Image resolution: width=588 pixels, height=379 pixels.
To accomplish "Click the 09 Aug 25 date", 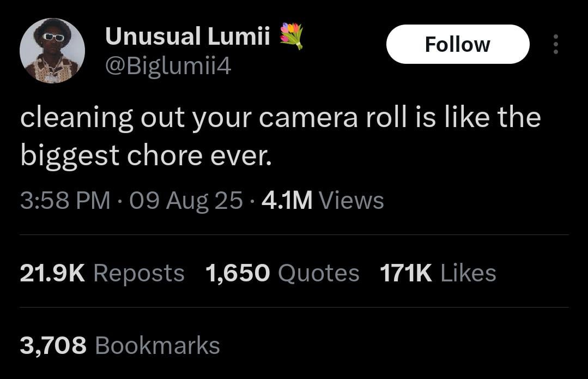I will [186, 201].
